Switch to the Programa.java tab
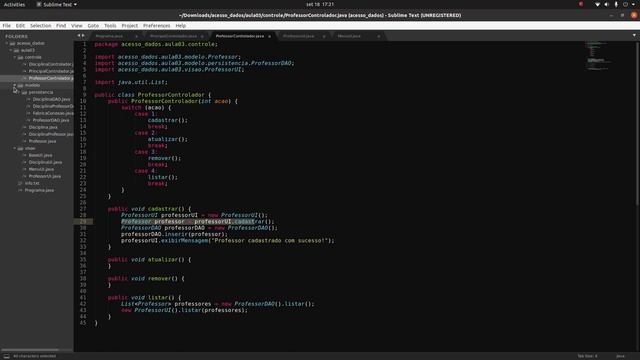The width and height of the screenshot is (640, 360). point(109,36)
